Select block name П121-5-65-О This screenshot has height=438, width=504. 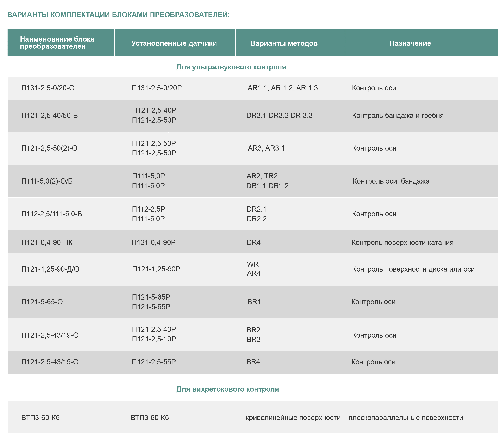click(42, 302)
